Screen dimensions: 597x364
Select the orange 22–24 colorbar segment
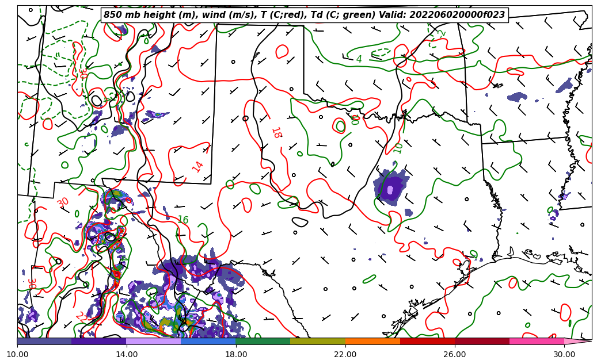pos(372,341)
